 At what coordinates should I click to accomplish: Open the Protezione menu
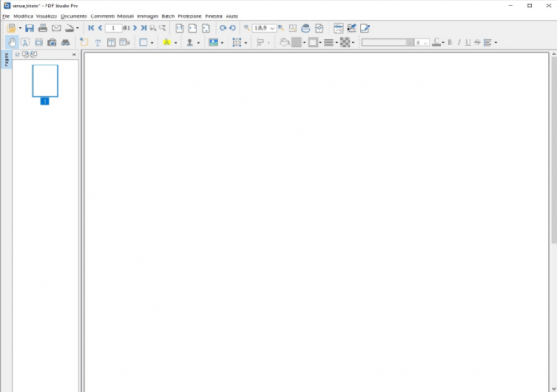click(189, 16)
